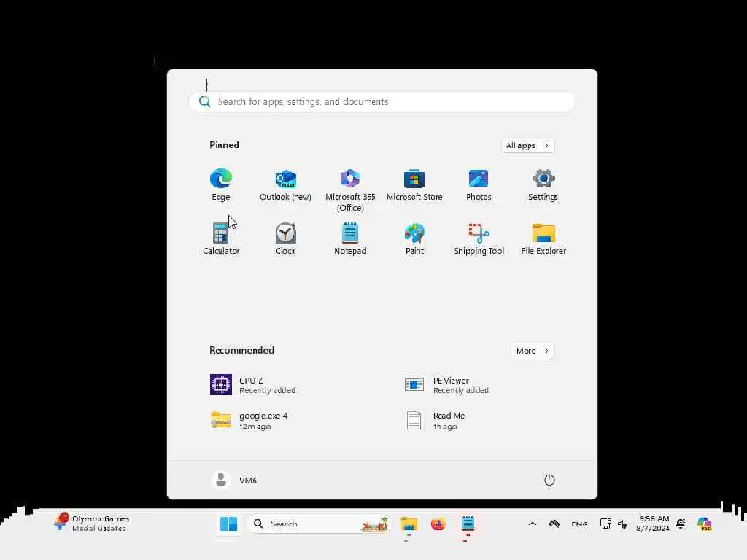
Task: Show hidden system tray icons
Action: point(532,524)
